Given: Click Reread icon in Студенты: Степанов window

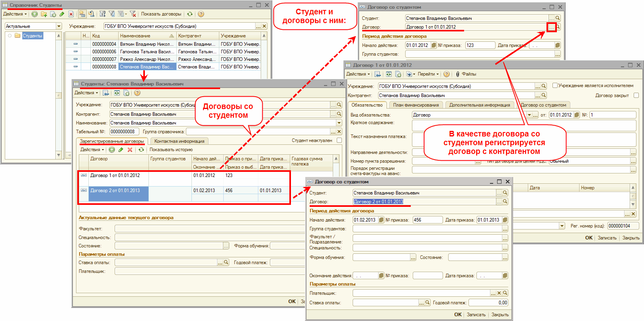Looking at the screenshot, I should click(x=117, y=93).
